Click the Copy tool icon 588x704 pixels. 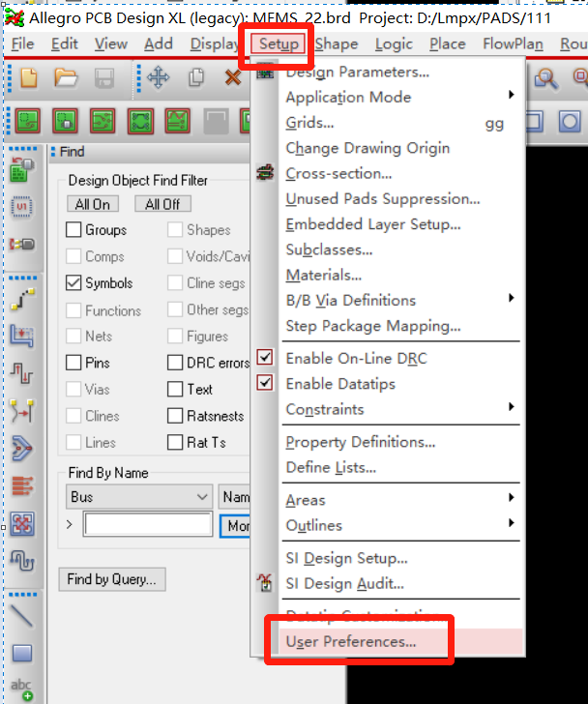click(196, 77)
